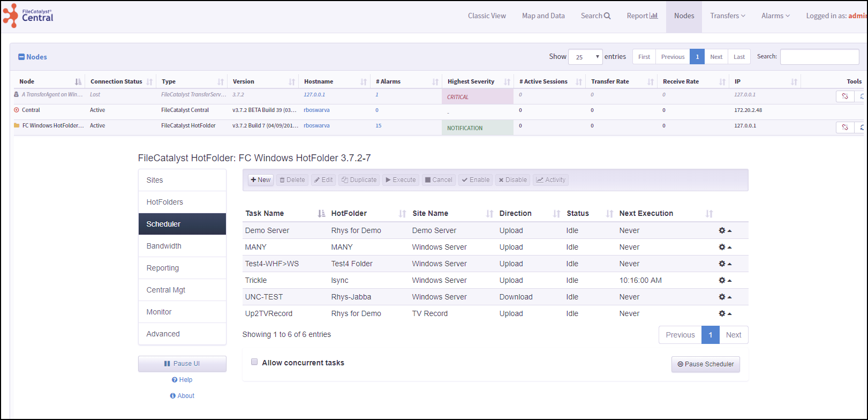
Task: Click the Pause UI button
Action: pyautogui.click(x=182, y=363)
